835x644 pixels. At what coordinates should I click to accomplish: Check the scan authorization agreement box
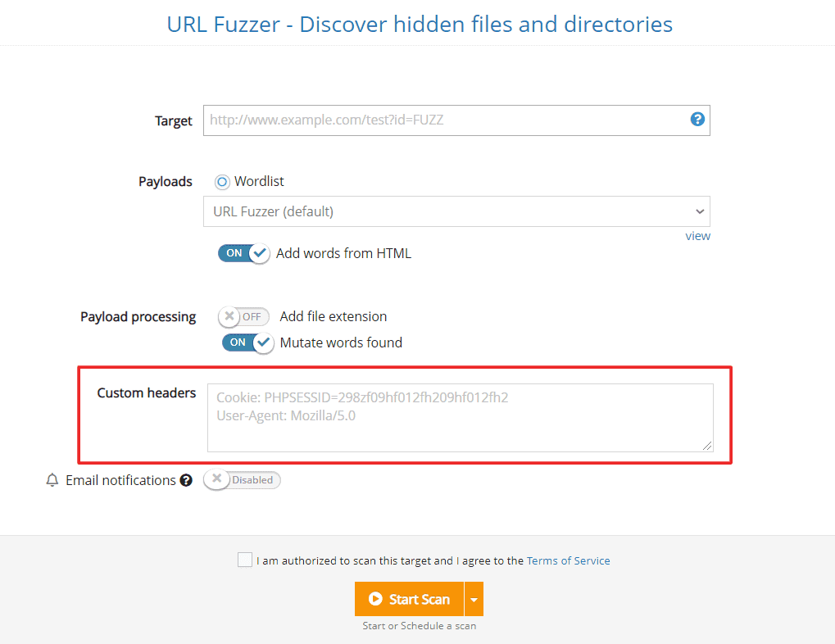(244, 560)
